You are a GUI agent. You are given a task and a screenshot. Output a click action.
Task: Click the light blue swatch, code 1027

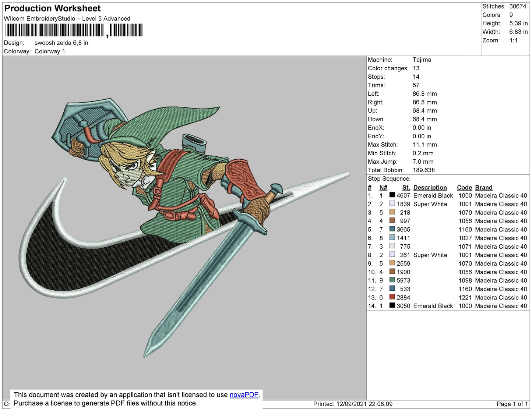tap(392, 238)
